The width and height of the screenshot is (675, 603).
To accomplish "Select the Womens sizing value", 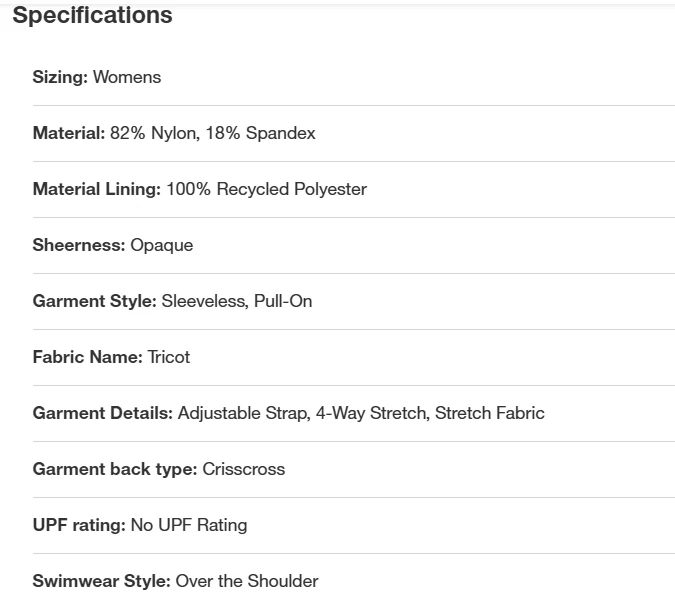I will coord(127,77).
